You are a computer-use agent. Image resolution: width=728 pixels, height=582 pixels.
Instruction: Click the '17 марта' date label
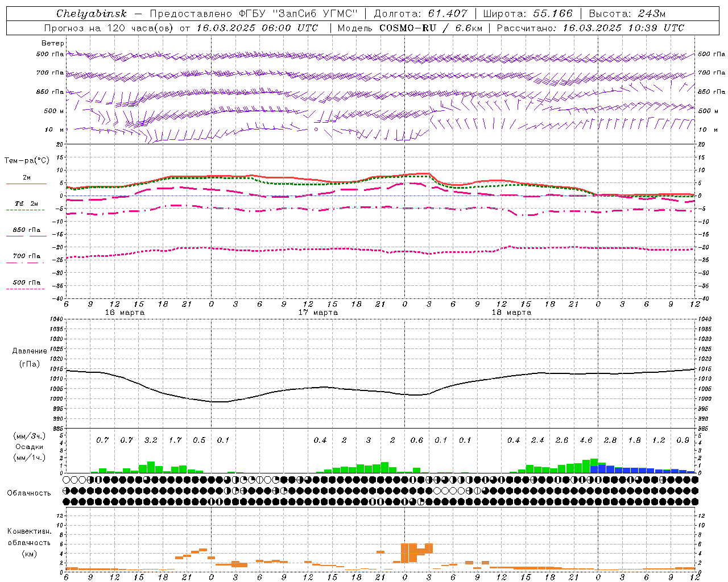coord(318,313)
